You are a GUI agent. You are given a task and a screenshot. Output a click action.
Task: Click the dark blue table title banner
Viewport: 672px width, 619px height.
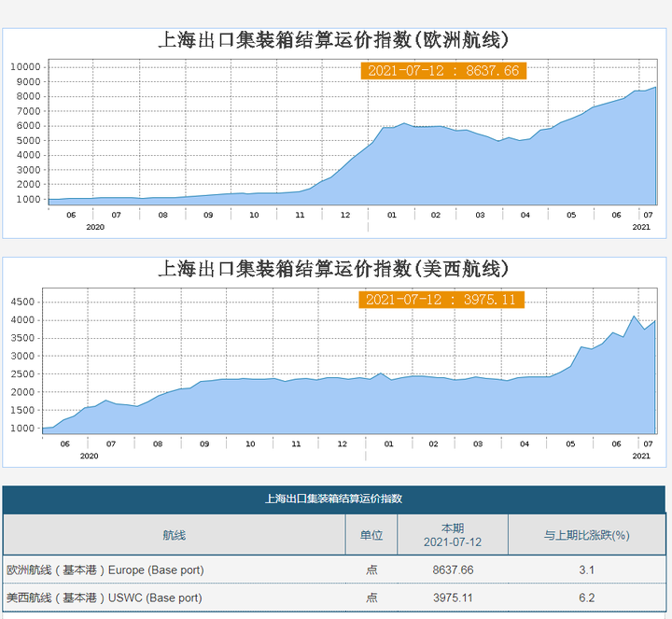tap(334, 499)
